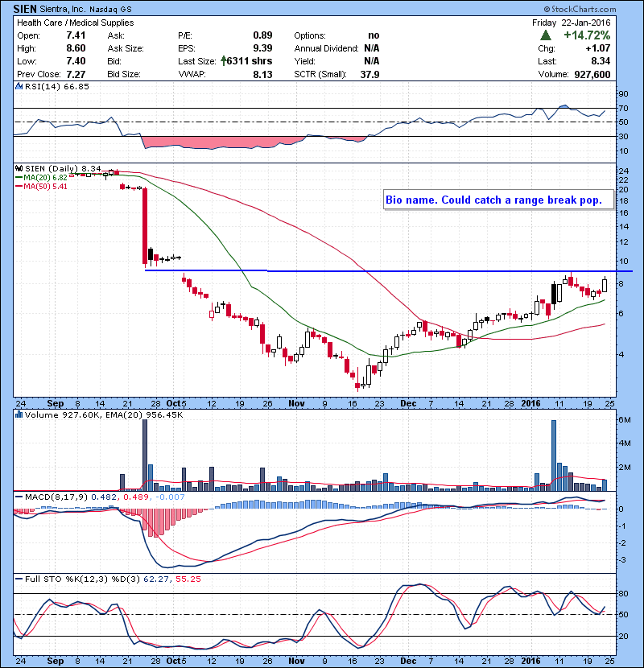Click the %D value 55.25
The height and width of the screenshot is (668, 644).
[188, 579]
